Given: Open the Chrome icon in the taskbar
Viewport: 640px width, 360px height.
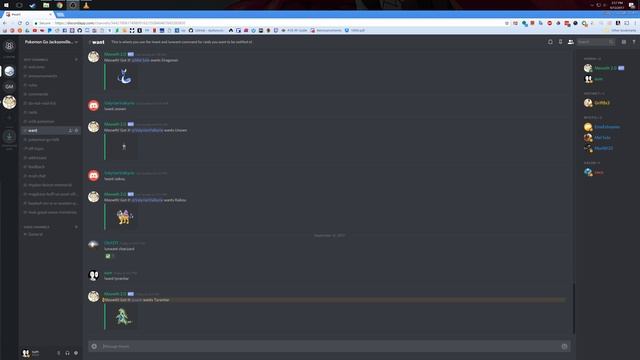Looking at the screenshot, I should point(60,5).
